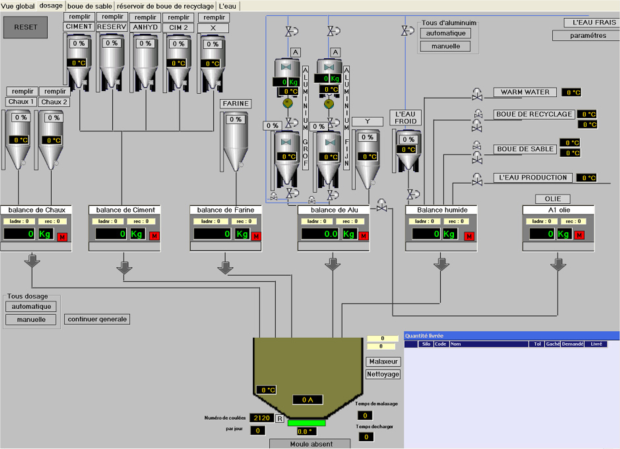The image size is (620, 449).
Task: Click discharge arrow under balance de Chaux
Action: pos(32,261)
